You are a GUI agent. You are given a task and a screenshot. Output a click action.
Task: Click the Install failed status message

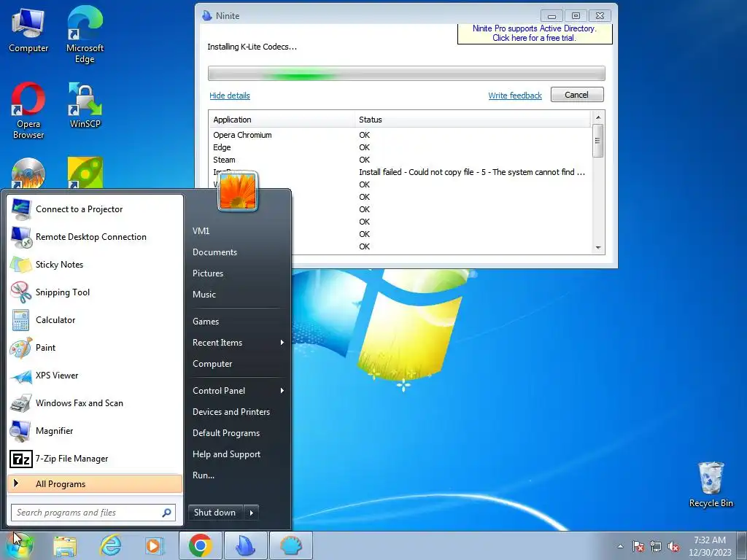pos(472,172)
